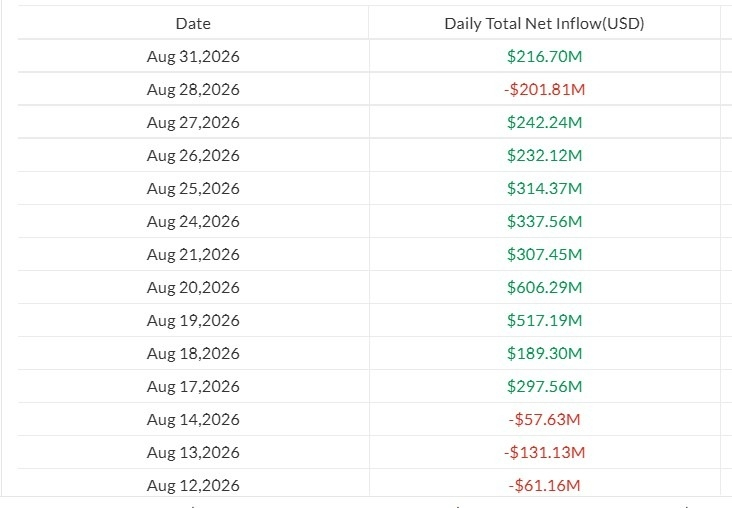Click the Daily Total Net Inflow(USD) header
The image size is (732, 508).
click(544, 23)
